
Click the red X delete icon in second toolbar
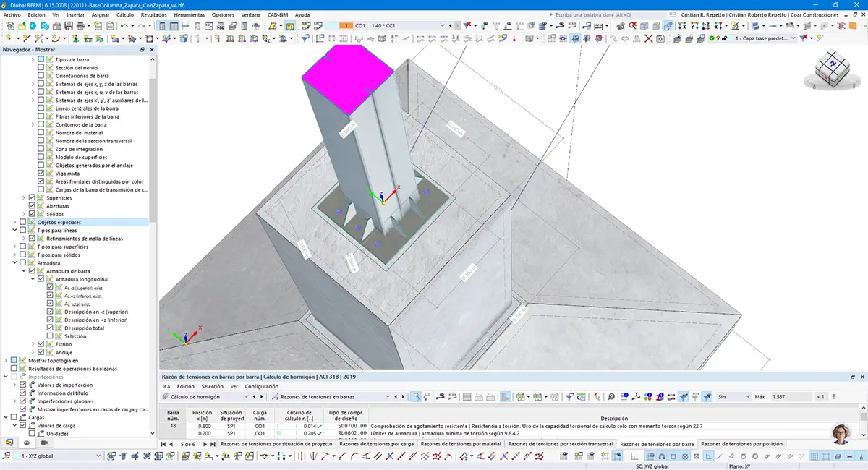click(x=649, y=38)
